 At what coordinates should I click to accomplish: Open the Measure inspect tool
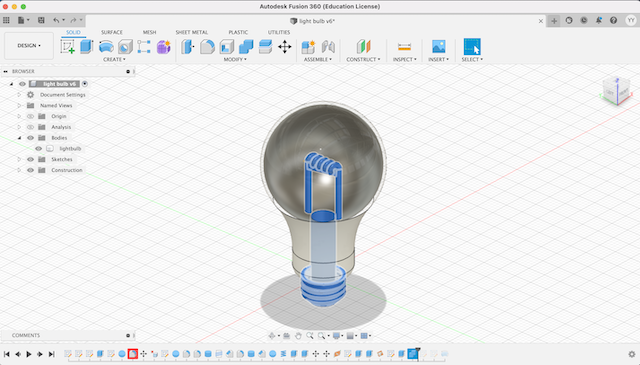(404, 47)
